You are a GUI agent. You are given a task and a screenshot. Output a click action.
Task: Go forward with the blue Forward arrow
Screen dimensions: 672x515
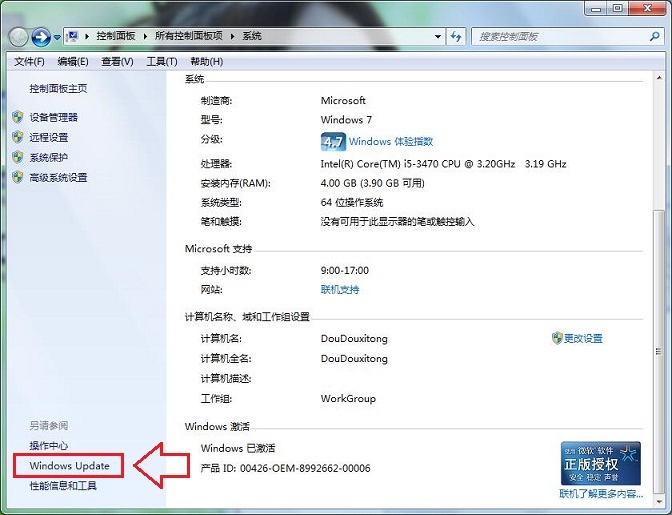[x=41, y=37]
